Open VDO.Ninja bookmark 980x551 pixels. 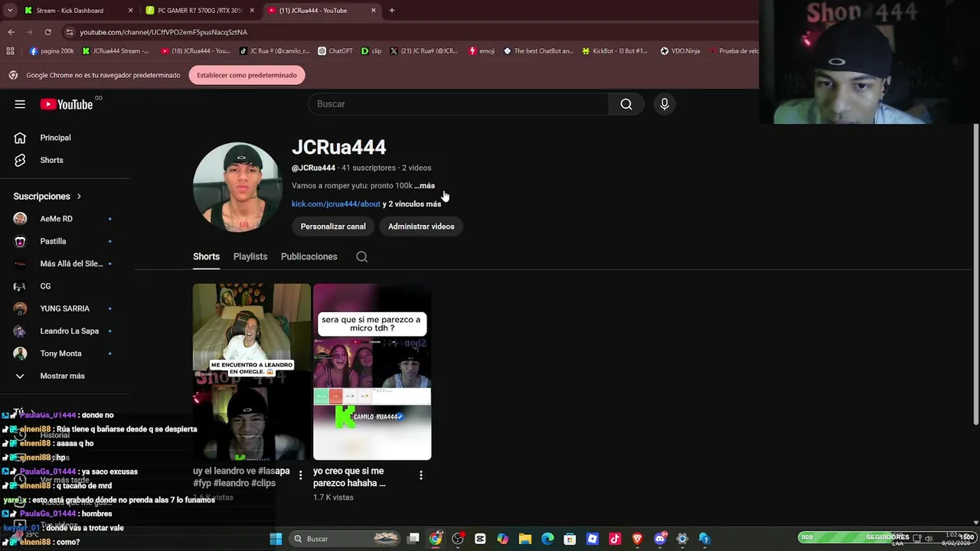point(680,51)
